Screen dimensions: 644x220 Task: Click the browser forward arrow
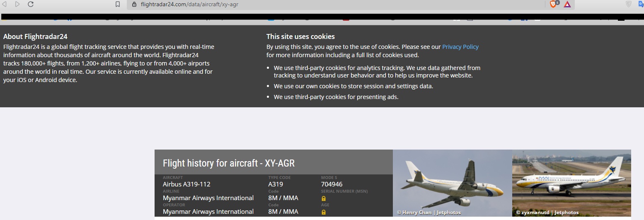click(x=17, y=4)
